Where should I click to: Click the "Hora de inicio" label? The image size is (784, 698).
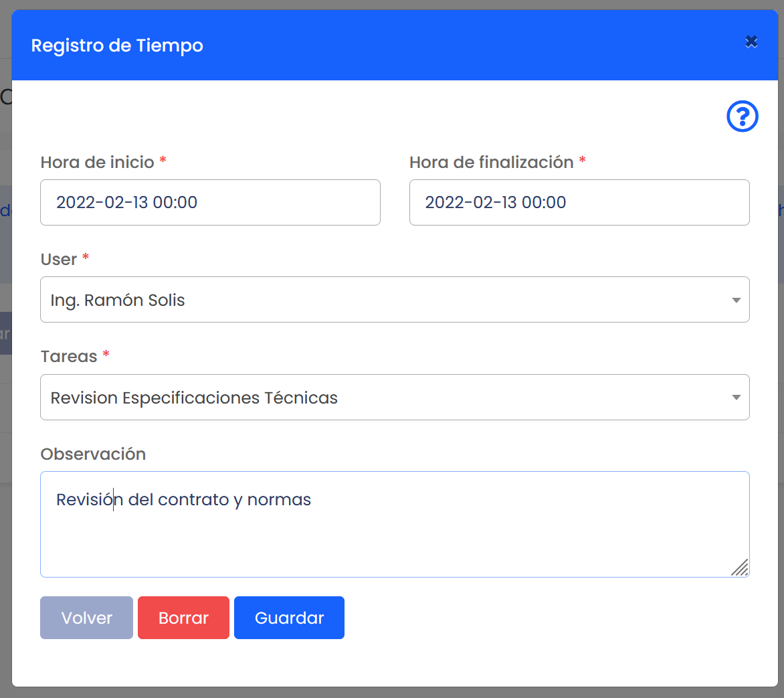coord(98,163)
